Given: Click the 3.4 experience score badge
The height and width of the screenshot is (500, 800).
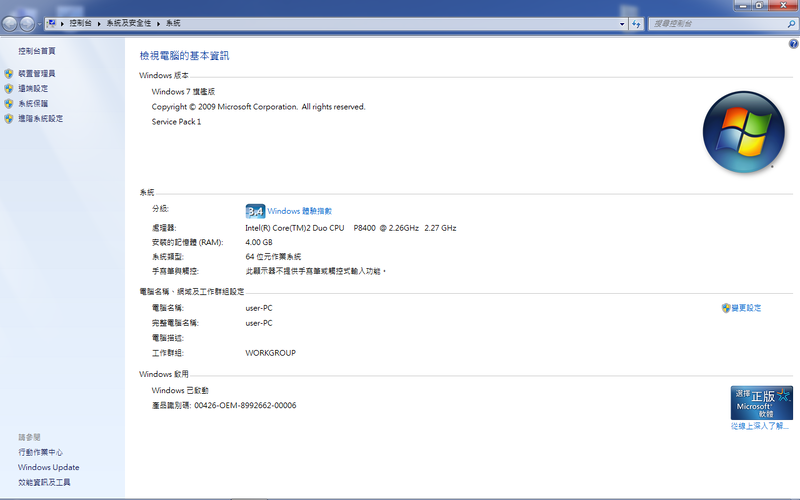Looking at the screenshot, I should [255, 211].
